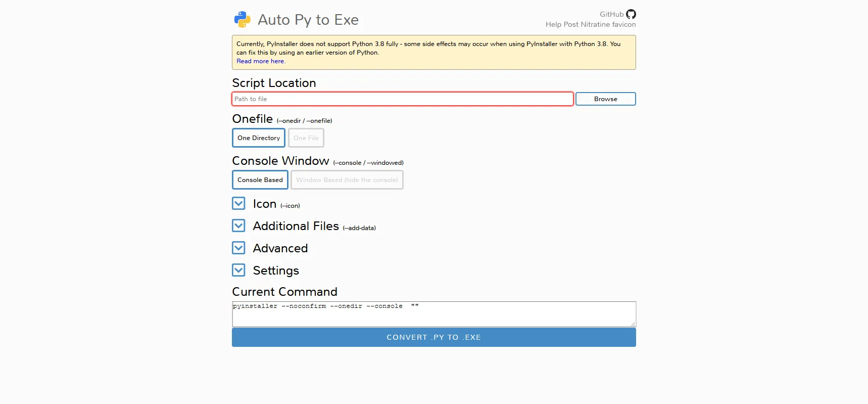This screenshot has width=868, height=404.
Task: Click the Advanced section label
Action: pos(280,248)
